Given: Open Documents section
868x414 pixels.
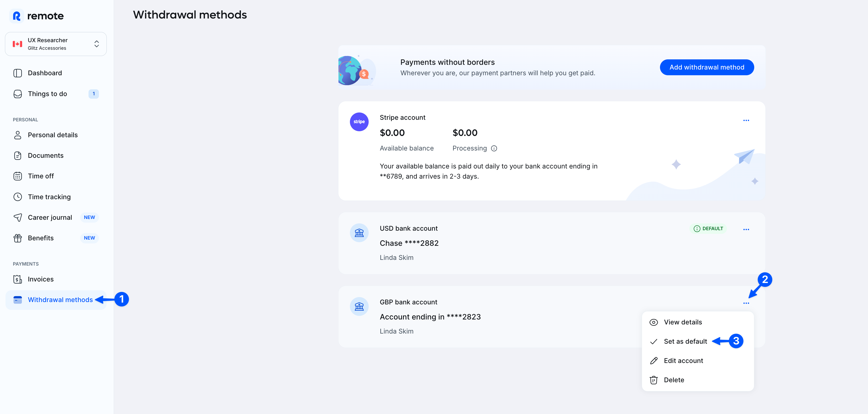Looking at the screenshot, I should pyautogui.click(x=56, y=155).
